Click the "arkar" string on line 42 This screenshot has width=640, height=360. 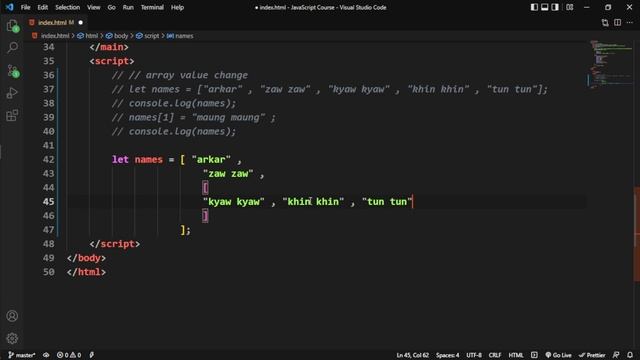point(211,160)
